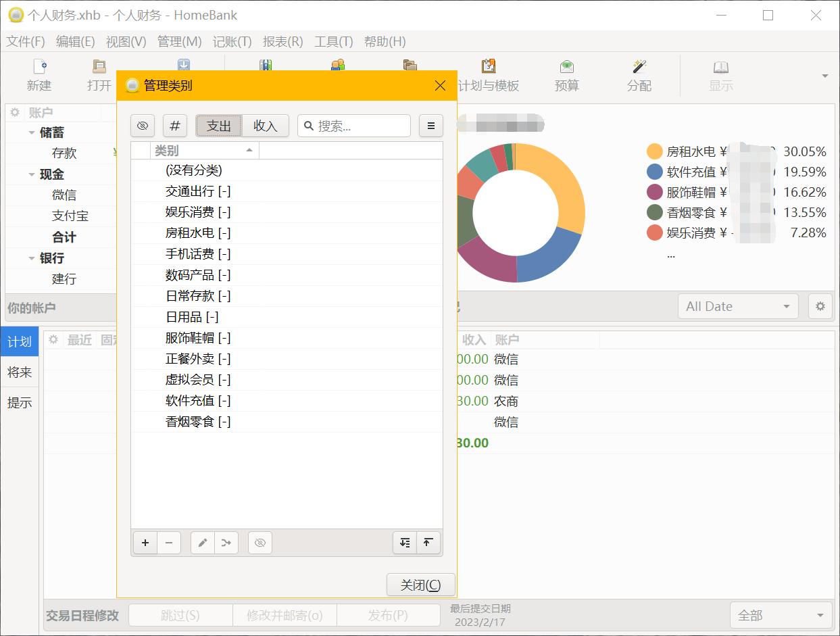This screenshot has height=636, width=840.
Task: Open the 全部 dropdown at bottom right
Action: (x=781, y=615)
